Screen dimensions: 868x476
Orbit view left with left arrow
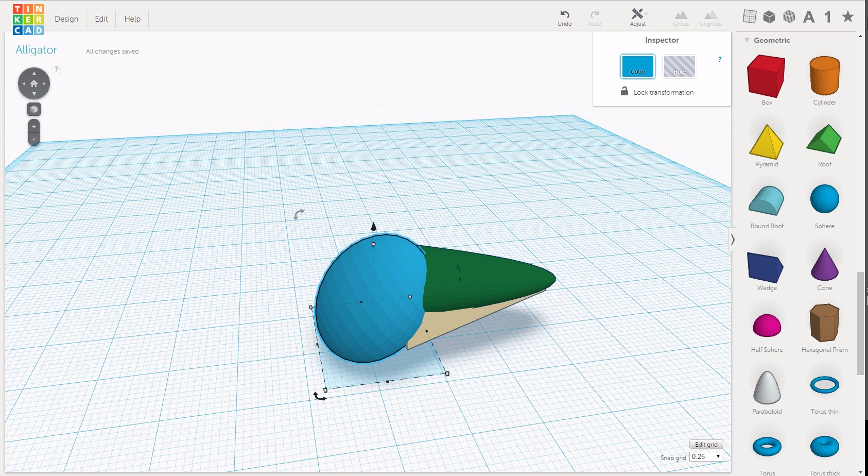(24, 83)
